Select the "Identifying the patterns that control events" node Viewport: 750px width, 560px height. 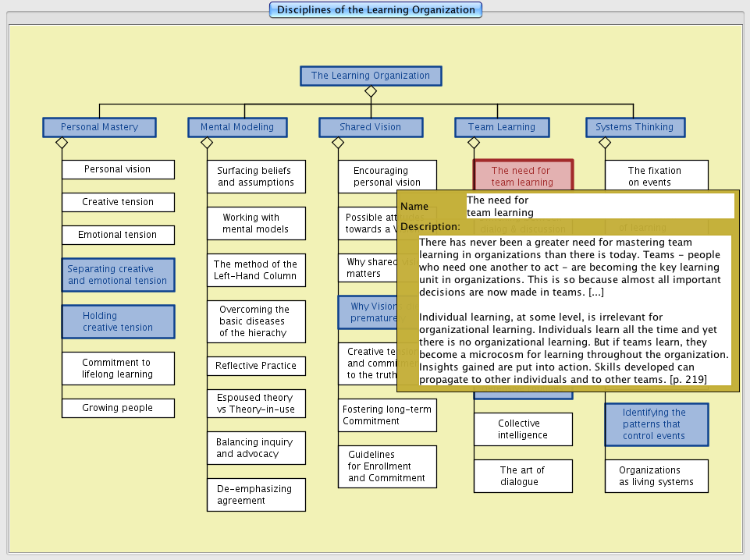tap(656, 424)
